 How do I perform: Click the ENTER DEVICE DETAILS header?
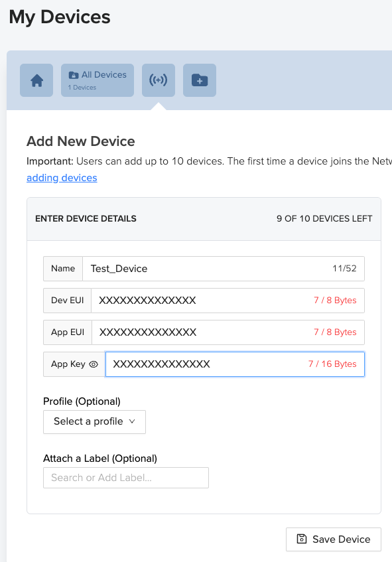[86, 219]
